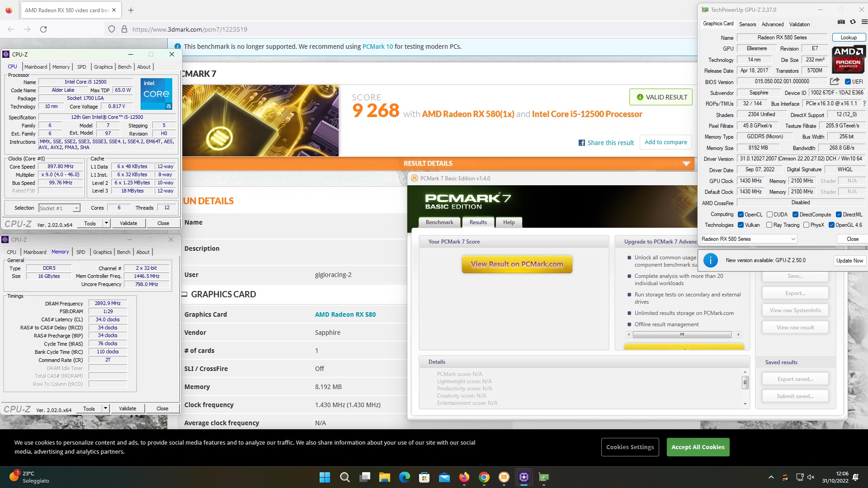Open the GPU-Z hamburger menu
868x488 pixels.
click(x=864, y=22)
